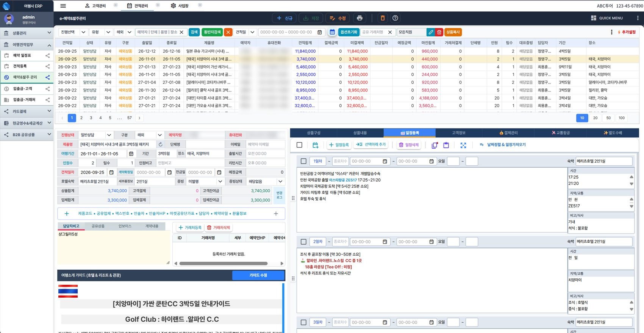Image resolution: width=644 pixels, height=333 pixels.
Task: Open the three-dot menu beside QUICK MENU
Action: tap(638, 18)
